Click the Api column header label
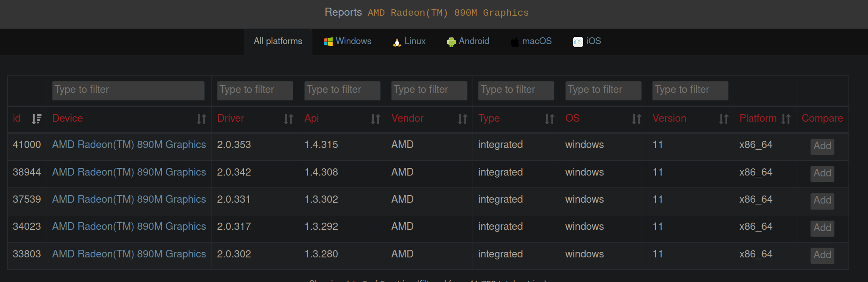Image resolution: width=868 pixels, height=282 pixels. (x=312, y=118)
